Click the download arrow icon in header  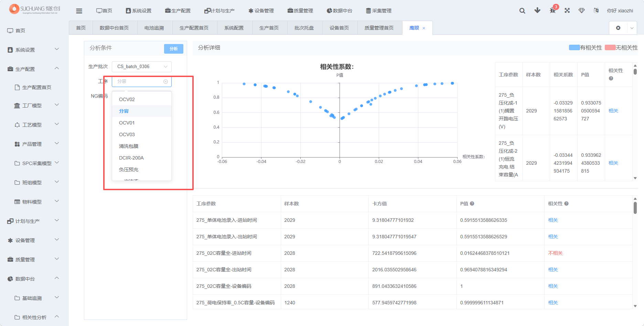tap(537, 11)
